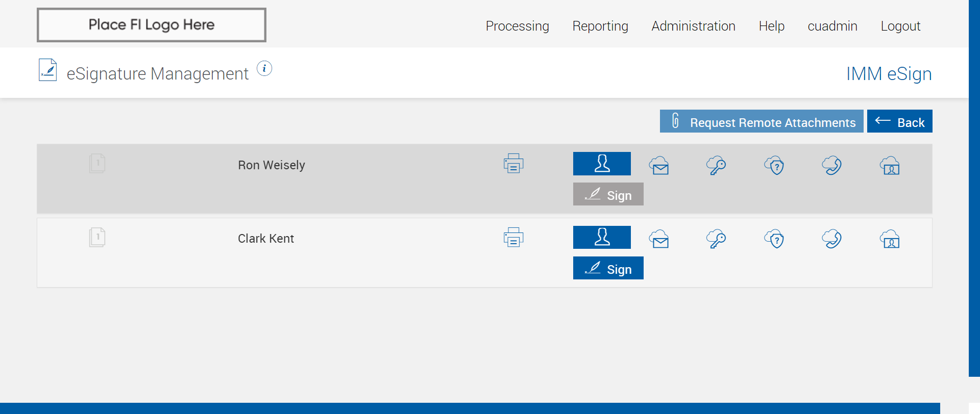Click the cloud ID photo icon for Ron Weisely
Screen dimensions: 980x414
pyautogui.click(x=890, y=165)
